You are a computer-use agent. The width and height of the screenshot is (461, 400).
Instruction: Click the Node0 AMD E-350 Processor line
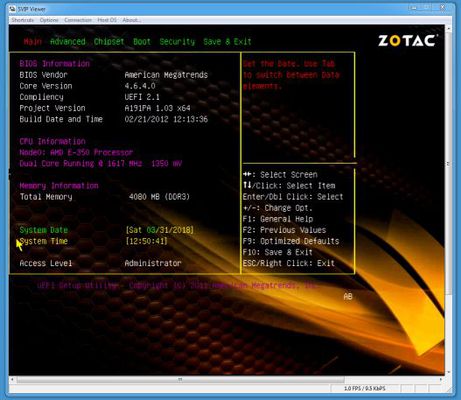click(76, 153)
